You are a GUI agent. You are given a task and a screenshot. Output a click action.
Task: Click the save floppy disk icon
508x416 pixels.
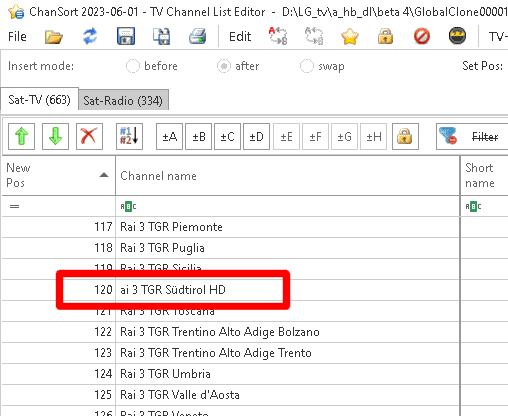click(126, 36)
